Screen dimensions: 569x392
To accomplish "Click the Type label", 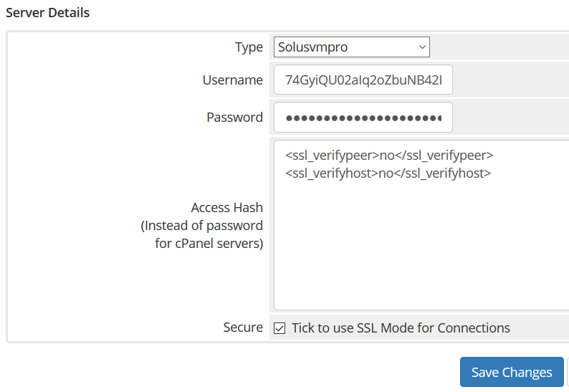I will tap(249, 47).
